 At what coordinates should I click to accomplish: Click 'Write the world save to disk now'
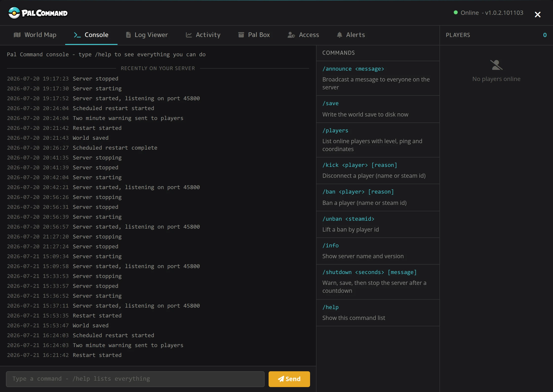365,115
